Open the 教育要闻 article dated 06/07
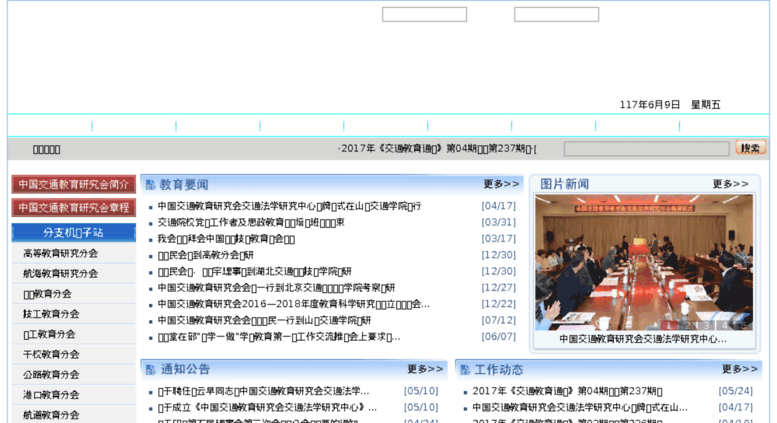This screenshot has width=777, height=423. [x=279, y=337]
